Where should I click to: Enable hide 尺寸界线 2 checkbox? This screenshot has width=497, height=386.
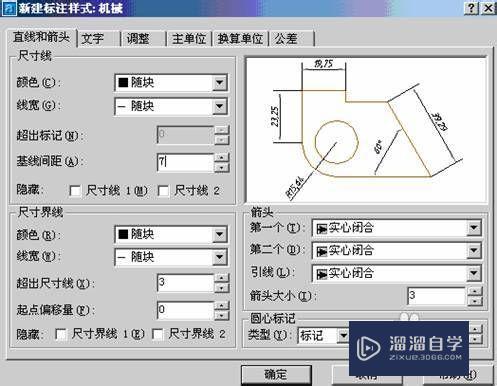[x=158, y=334]
